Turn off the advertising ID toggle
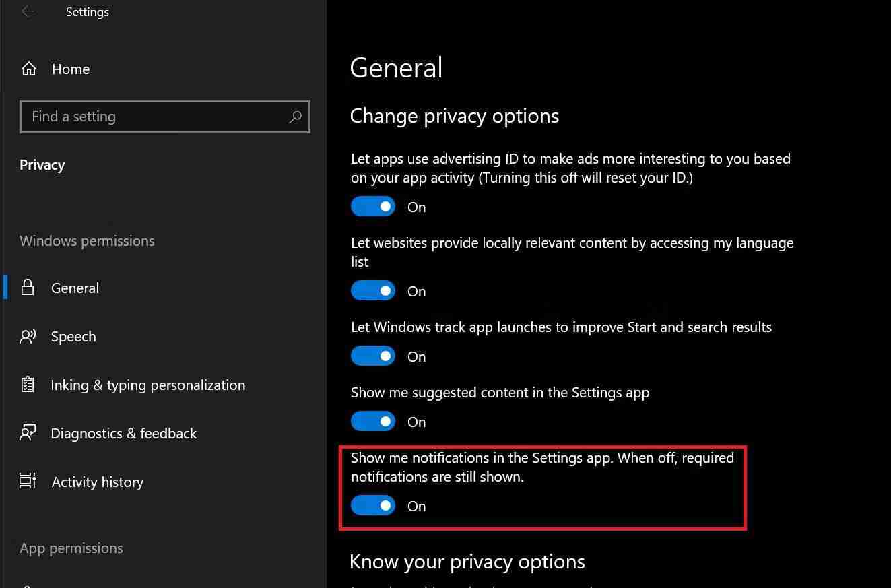This screenshot has height=588, width=891. coord(372,206)
